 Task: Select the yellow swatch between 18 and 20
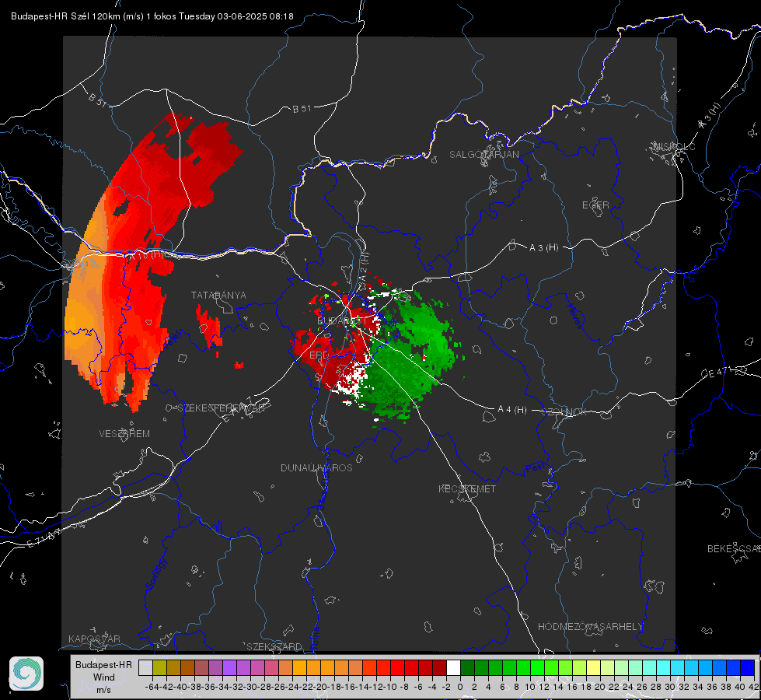coord(594,667)
